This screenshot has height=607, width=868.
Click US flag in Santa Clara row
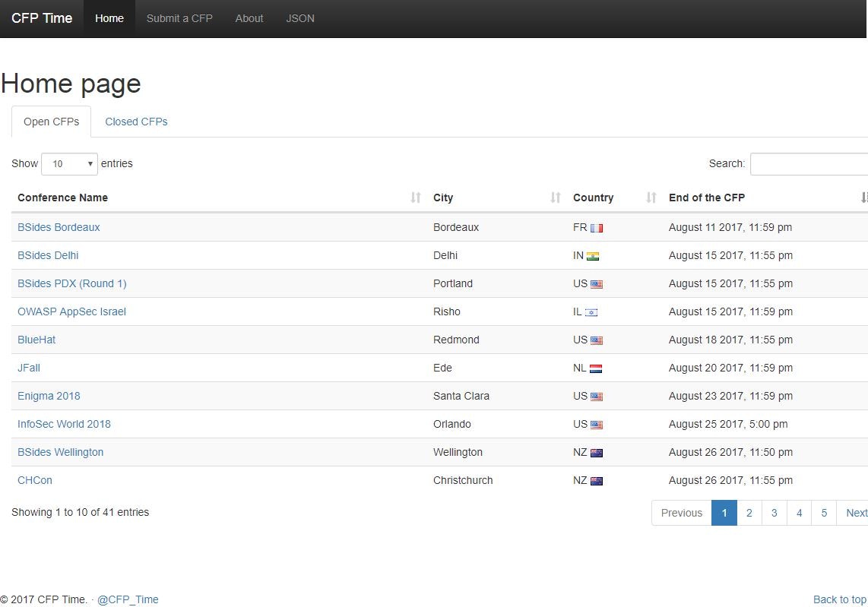click(596, 397)
